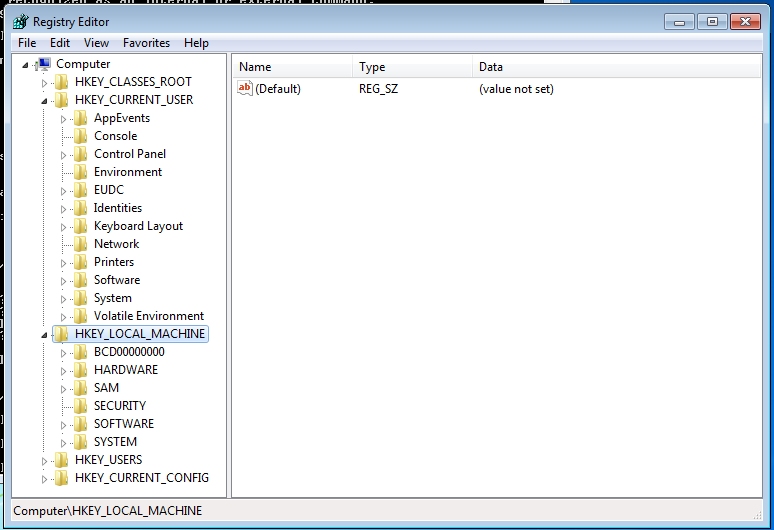This screenshot has width=774, height=530.
Task: Expand the Control Panel key
Action: click(63, 155)
